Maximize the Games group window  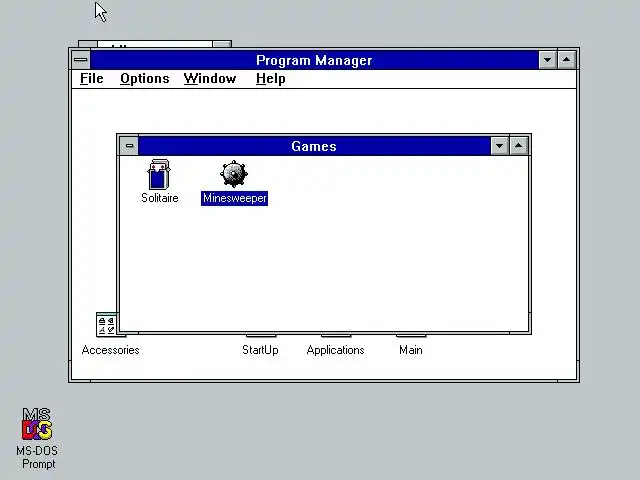tap(518, 146)
